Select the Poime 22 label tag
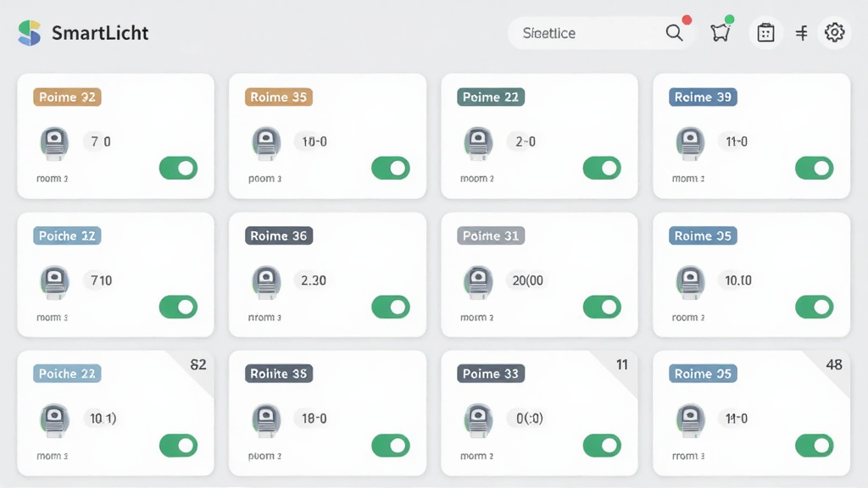 [x=491, y=97]
